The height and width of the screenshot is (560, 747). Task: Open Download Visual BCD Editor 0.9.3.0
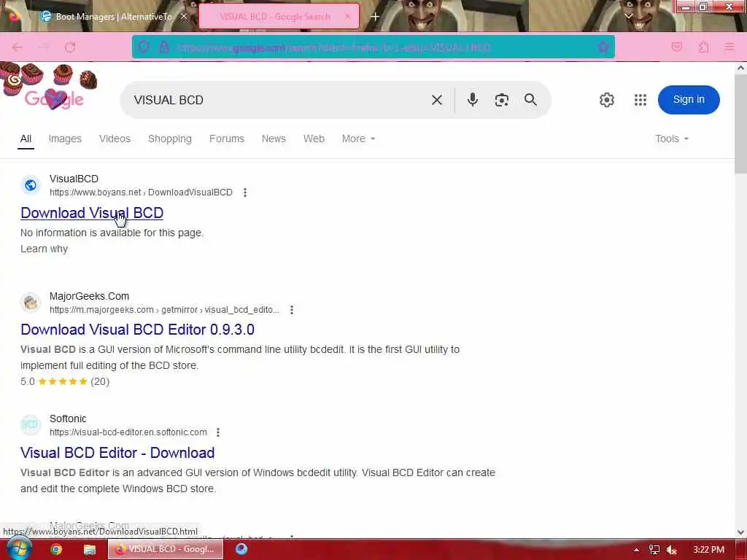tap(137, 330)
